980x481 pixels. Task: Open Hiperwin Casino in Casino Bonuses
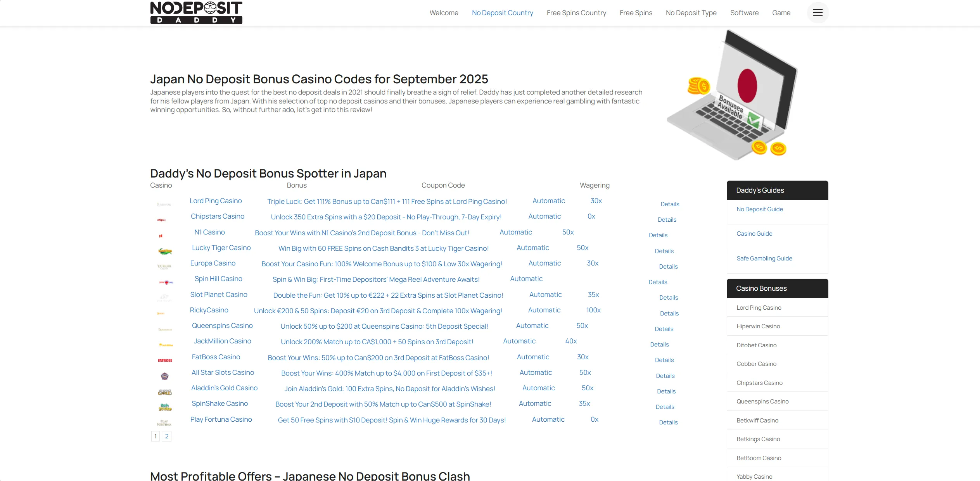coord(758,326)
